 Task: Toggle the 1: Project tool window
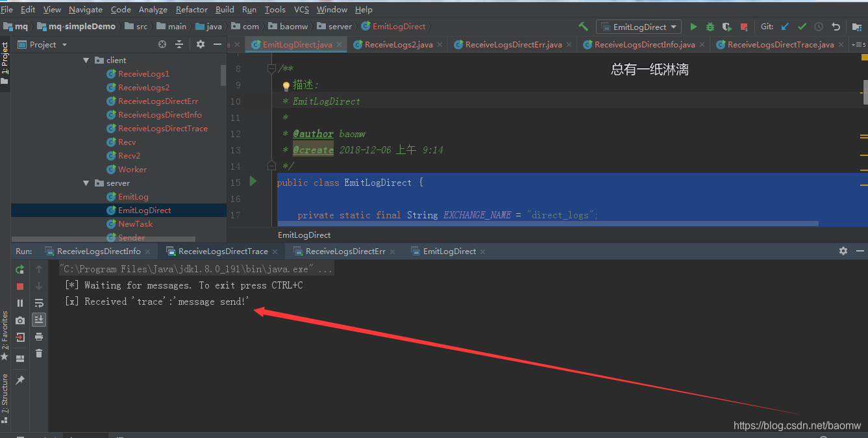click(5, 64)
